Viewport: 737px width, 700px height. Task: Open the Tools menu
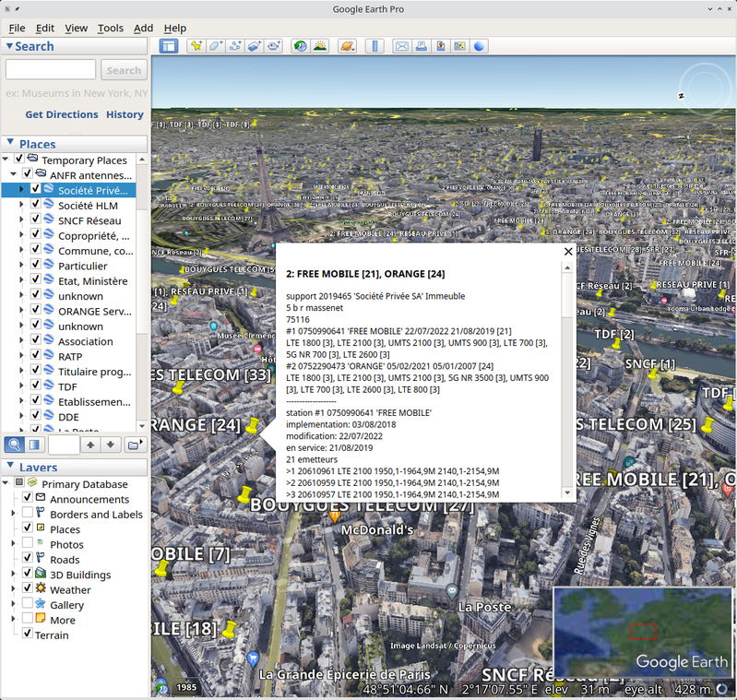point(111,29)
